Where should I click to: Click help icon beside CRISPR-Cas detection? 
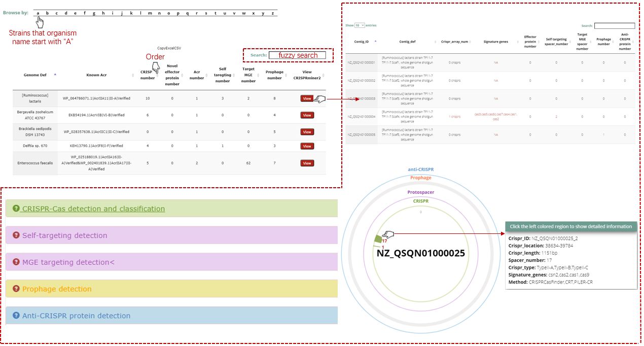[x=16, y=209]
